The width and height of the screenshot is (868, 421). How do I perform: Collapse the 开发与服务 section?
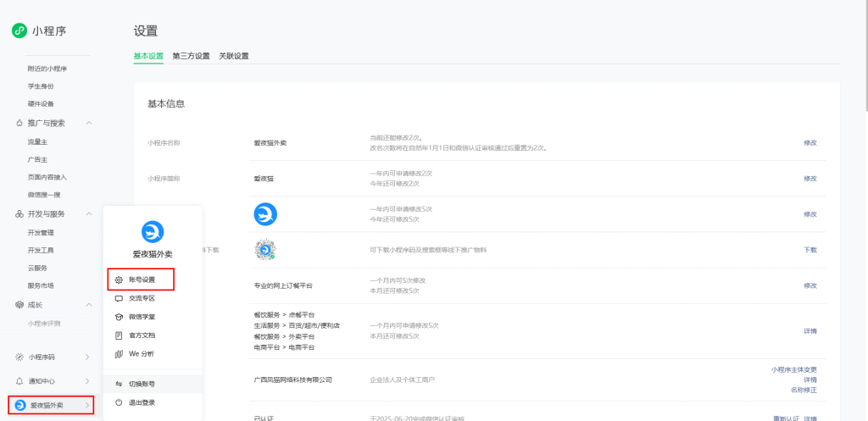[x=89, y=214]
